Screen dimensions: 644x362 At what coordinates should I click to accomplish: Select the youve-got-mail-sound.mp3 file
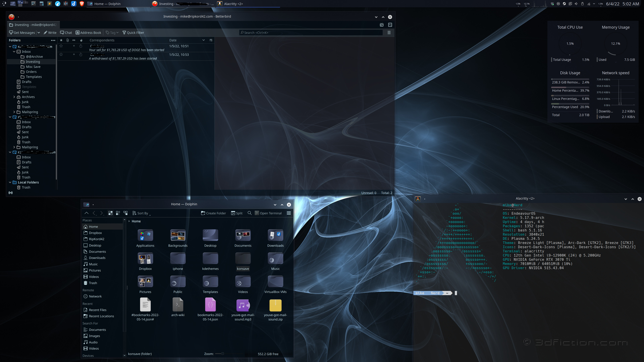tap(243, 310)
